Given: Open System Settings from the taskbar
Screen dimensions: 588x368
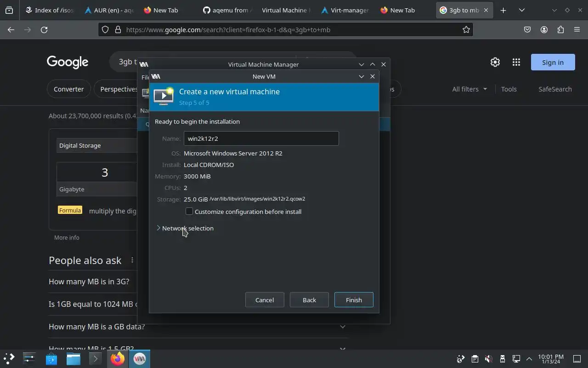Looking at the screenshot, I should click(29, 358).
